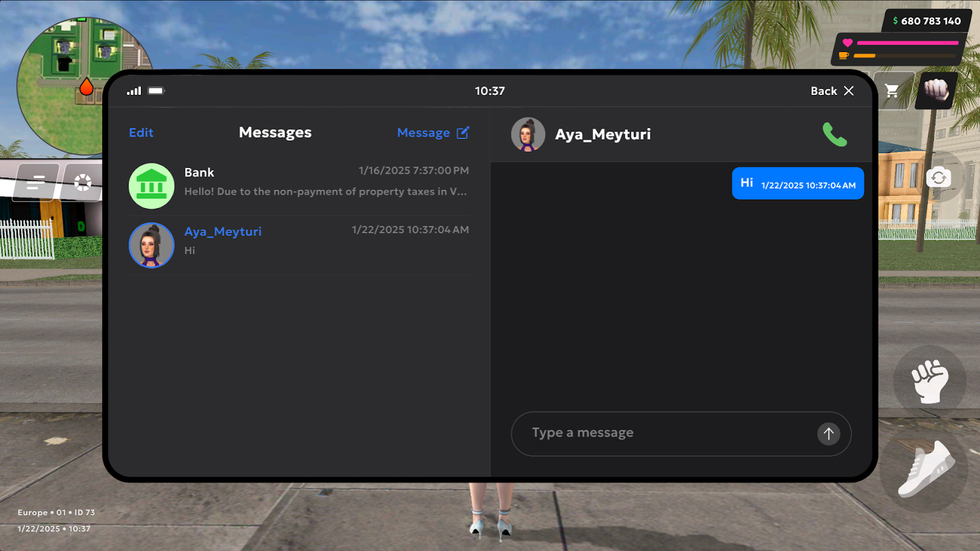Viewport: 980px width, 551px height.
Task: Click the '1/22/2025 • 10:37' date label
Action: tap(54, 528)
